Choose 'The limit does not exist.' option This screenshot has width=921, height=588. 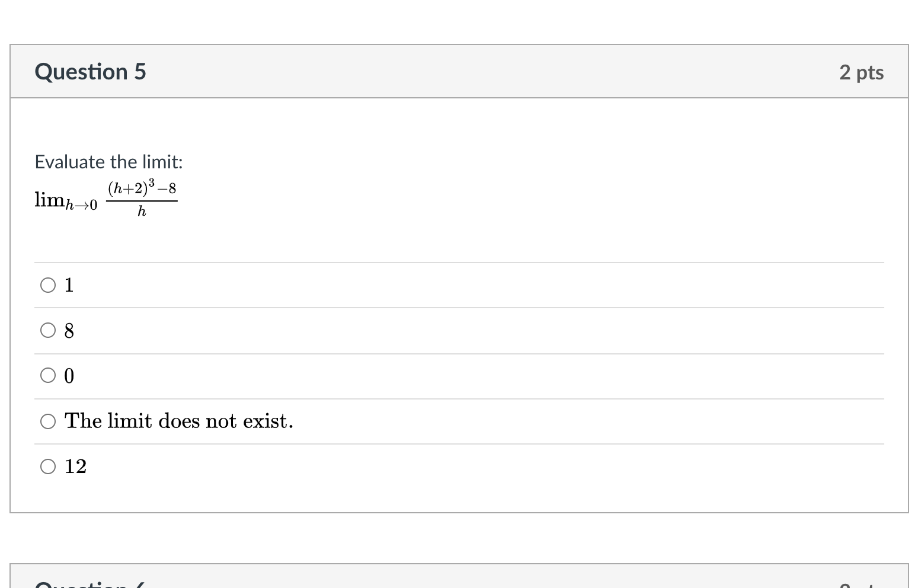[49, 421]
